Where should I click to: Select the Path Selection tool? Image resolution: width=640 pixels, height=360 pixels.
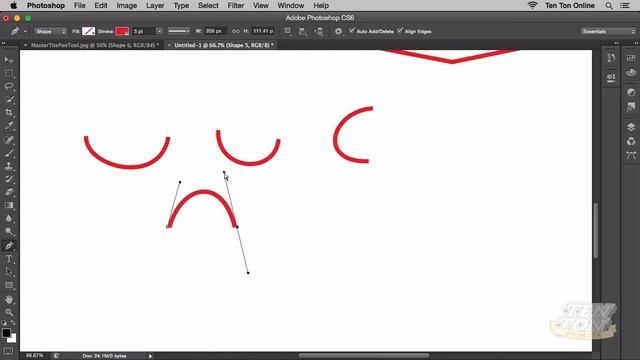click(x=9, y=272)
